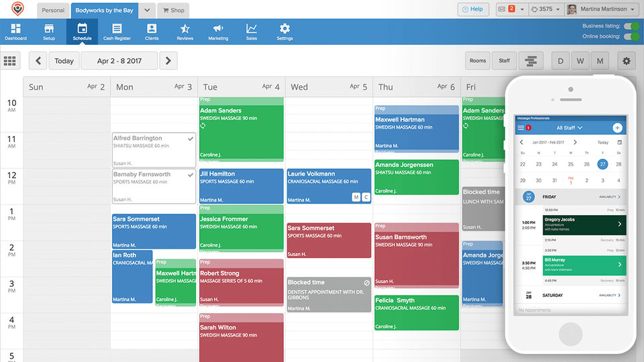Open Felicia Smyth craniosacral massage appointment

pyautogui.click(x=417, y=313)
